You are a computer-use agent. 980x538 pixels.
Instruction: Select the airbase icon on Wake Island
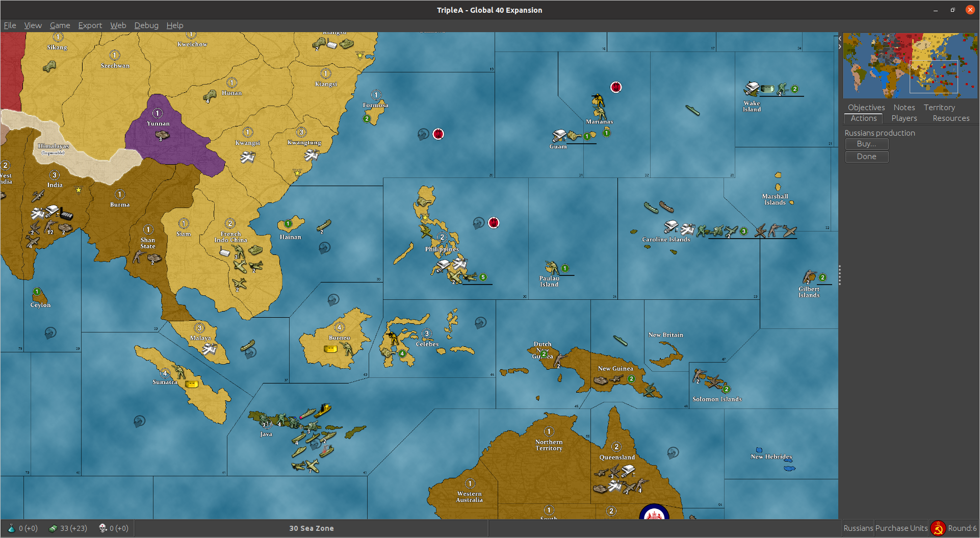[752, 89]
